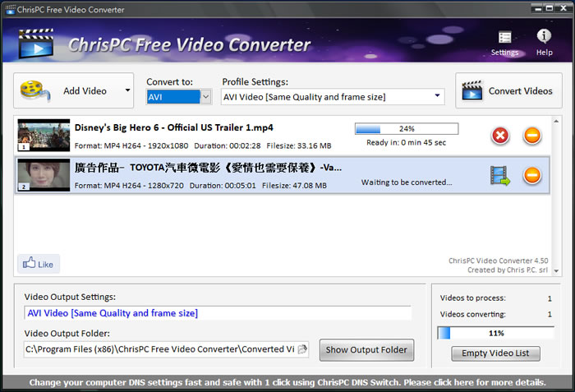The height and width of the screenshot is (392, 575).
Task: Open the Convert to AVI format dropdown
Action: coord(205,97)
